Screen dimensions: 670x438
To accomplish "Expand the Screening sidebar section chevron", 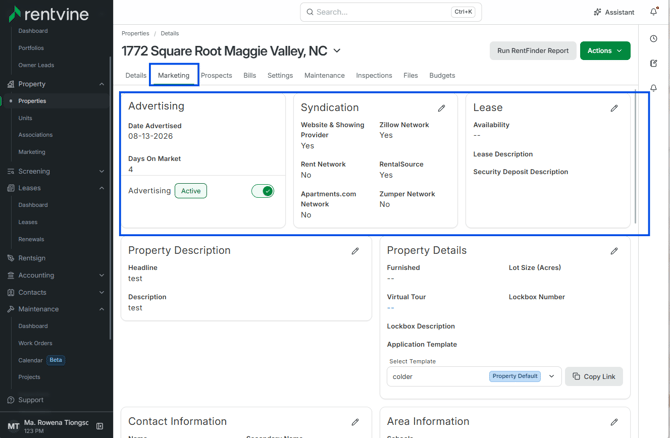I will pos(102,171).
